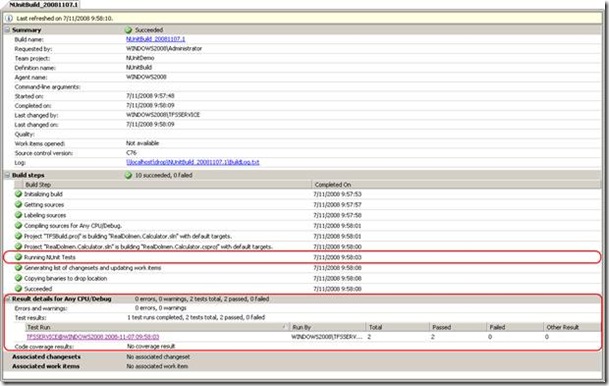Click the WINDOWS2008\TFSSERVICE last changed by value
609x386 pixels.
163,115
